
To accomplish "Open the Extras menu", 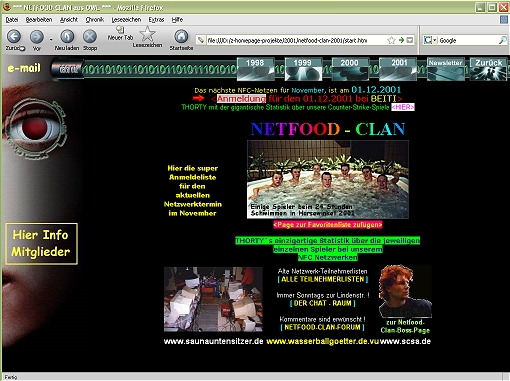I will click(x=156, y=20).
